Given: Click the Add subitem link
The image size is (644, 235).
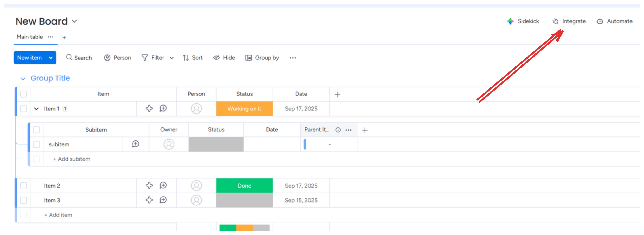Looking at the screenshot, I should tap(72, 159).
